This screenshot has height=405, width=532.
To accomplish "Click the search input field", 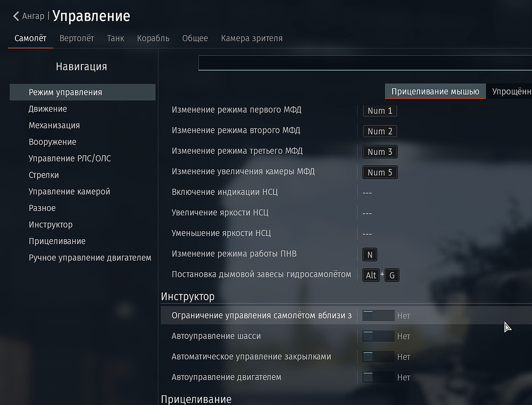I will [365, 63].
